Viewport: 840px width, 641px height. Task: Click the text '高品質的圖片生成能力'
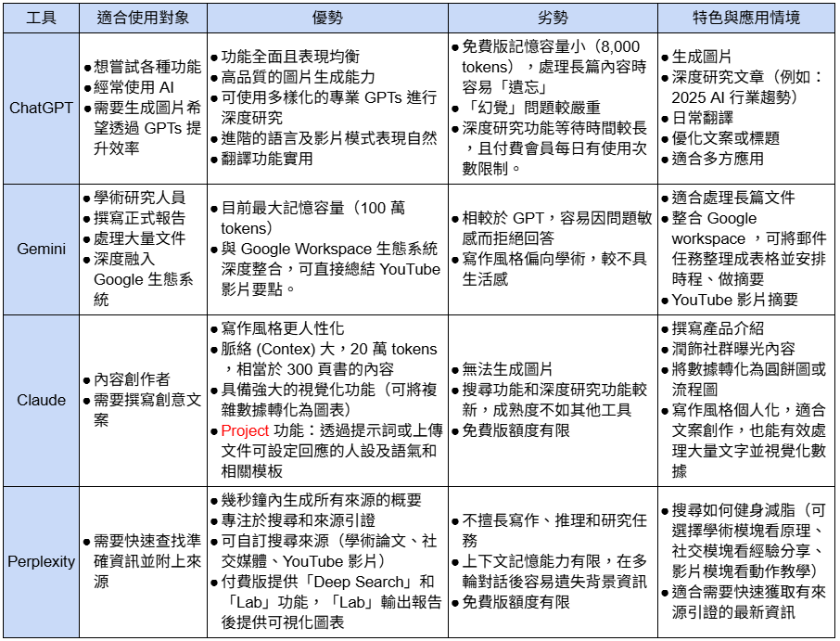(x=298, y=77)
